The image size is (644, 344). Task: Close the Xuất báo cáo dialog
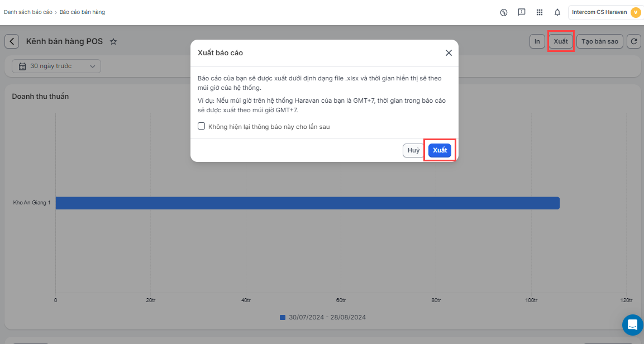click(x=449, y=53)
